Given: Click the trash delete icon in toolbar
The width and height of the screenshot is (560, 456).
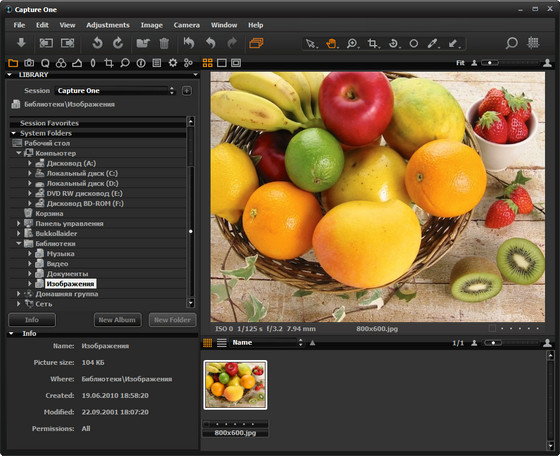Looking at the screenshot, I should (164, 43).
